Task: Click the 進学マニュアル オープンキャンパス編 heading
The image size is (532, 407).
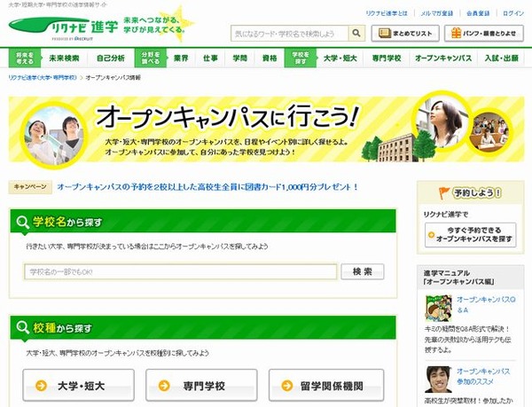Action: [x=459, y=278]
